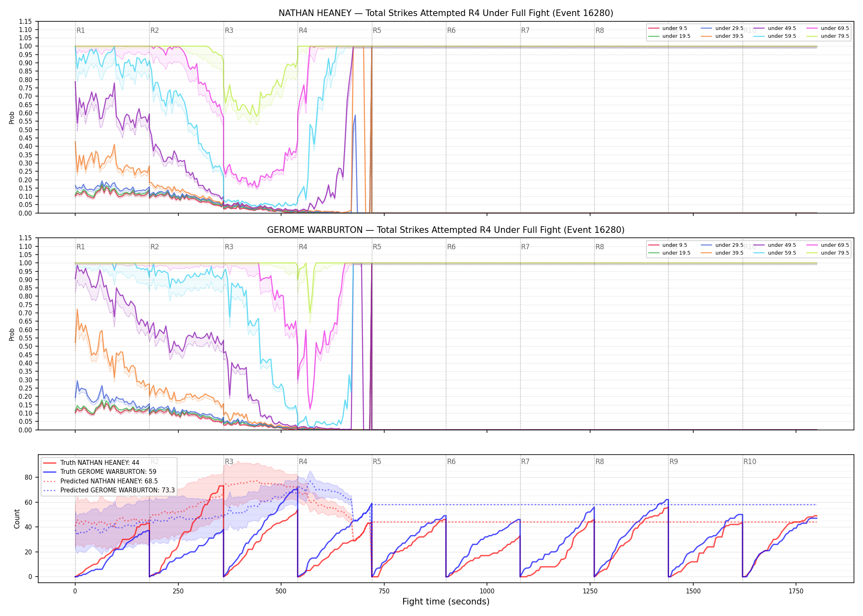The width and height of the screenshot is (863, 616).
Task: Click the 1000 tick on the time axis
Action: [x=487, y=591]
